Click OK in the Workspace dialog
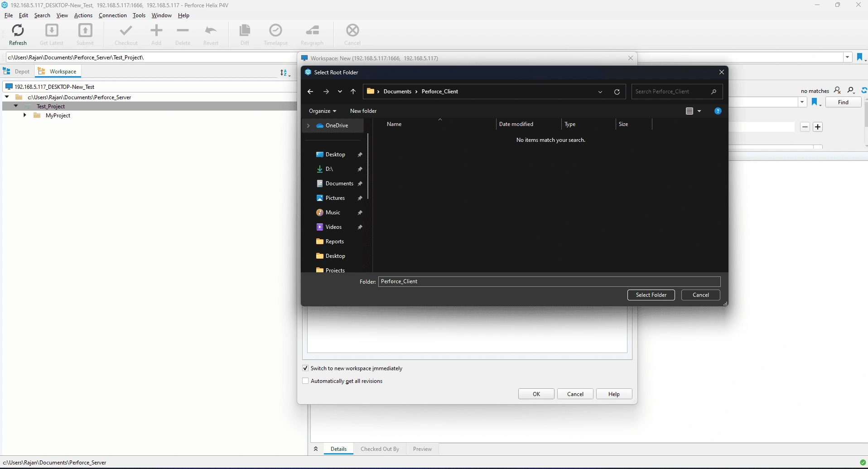868x469 pixels. [536, 394]
